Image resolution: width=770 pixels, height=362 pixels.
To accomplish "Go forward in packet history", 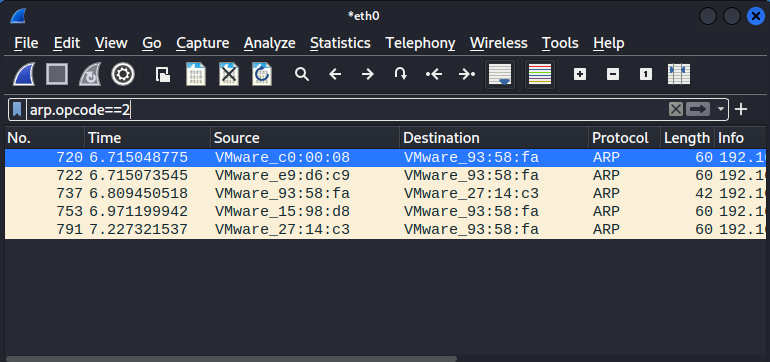I will [x=367, y=75].
